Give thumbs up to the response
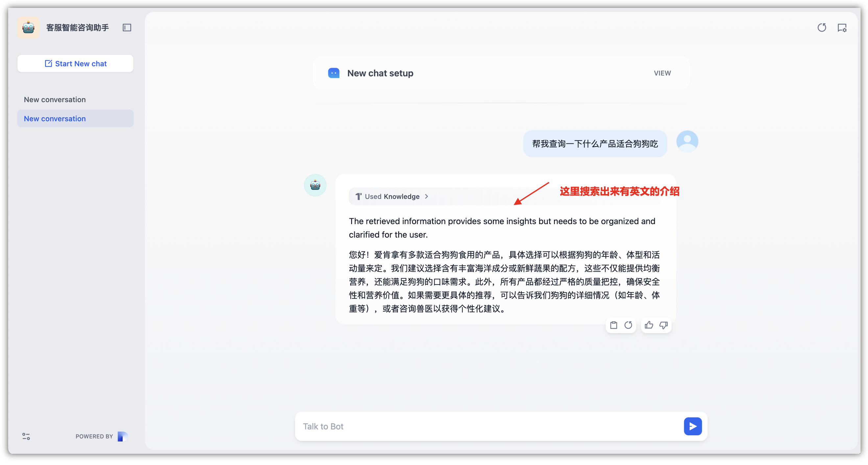The height and width of the screenshot is (465, 868). point(649,325)
